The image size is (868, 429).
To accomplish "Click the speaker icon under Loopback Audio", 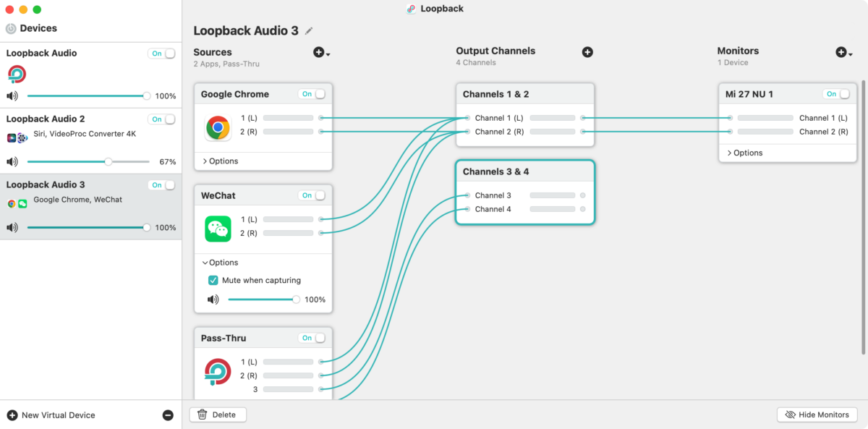I will pos(12,95).
